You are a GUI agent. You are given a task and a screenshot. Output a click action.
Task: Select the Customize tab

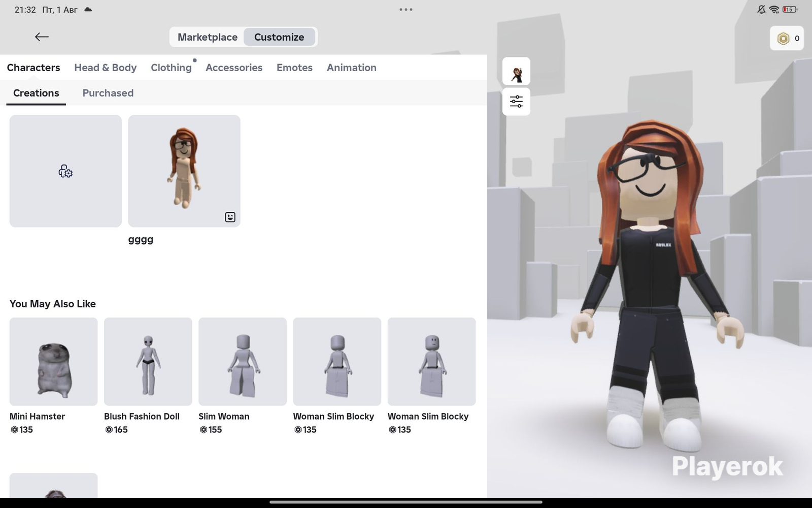point(279,37)
